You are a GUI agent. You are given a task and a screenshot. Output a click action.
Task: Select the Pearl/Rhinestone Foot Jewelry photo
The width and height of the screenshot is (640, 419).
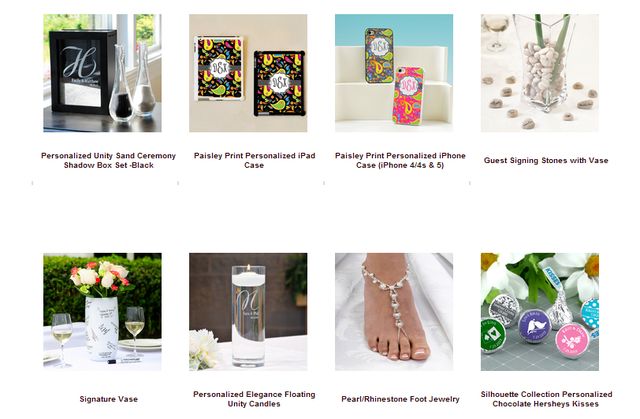click(x=394, y=312)
